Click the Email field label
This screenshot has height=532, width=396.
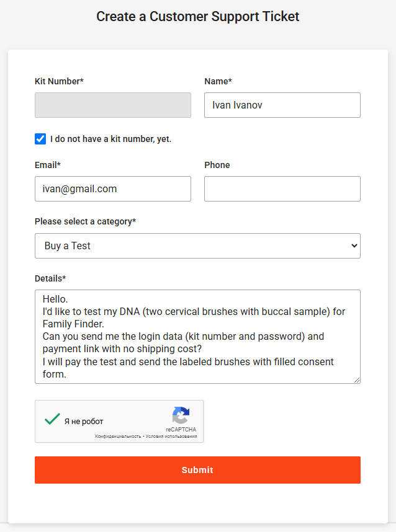(48, 165)
